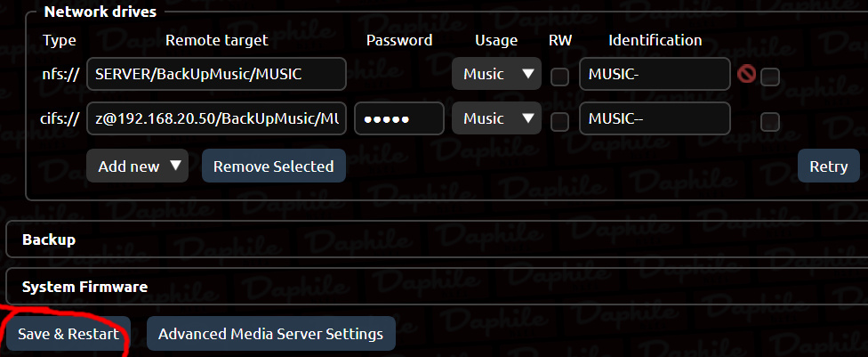Open Usage dropdown for cifs drive
Image resolution: width=868 pixels, height=357 pixels.
[x=496, y=118]
